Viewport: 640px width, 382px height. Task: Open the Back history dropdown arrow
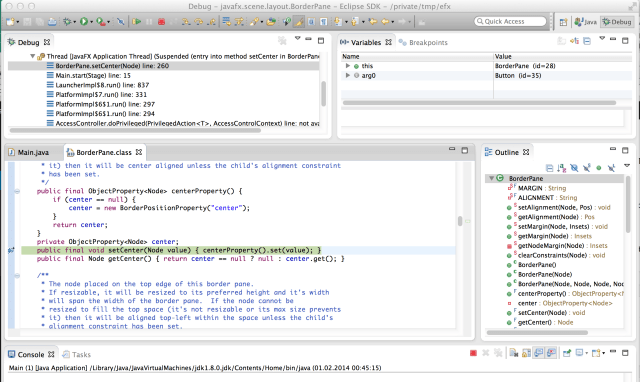pyautogui.click(x=393, y=22)
